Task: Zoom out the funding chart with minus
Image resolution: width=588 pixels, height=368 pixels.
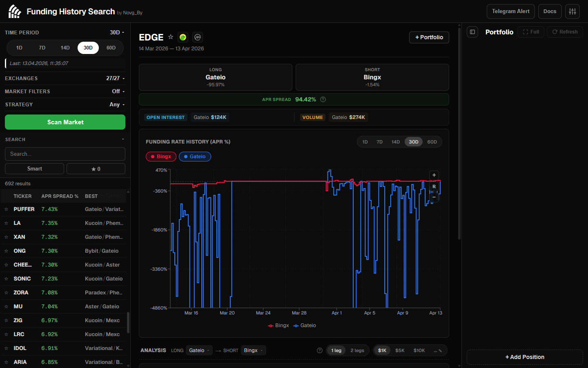Action: [434, 197]
